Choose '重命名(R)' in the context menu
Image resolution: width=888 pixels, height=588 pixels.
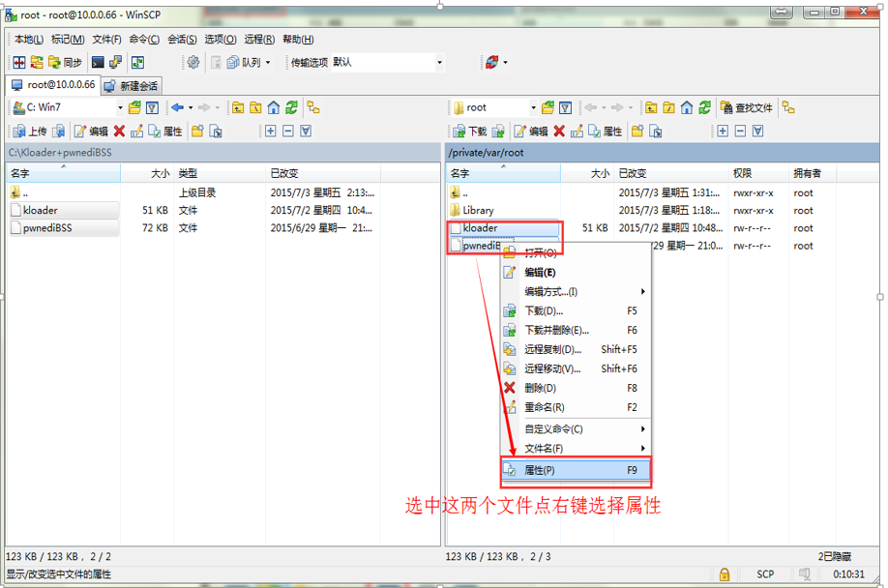[544, 407]
